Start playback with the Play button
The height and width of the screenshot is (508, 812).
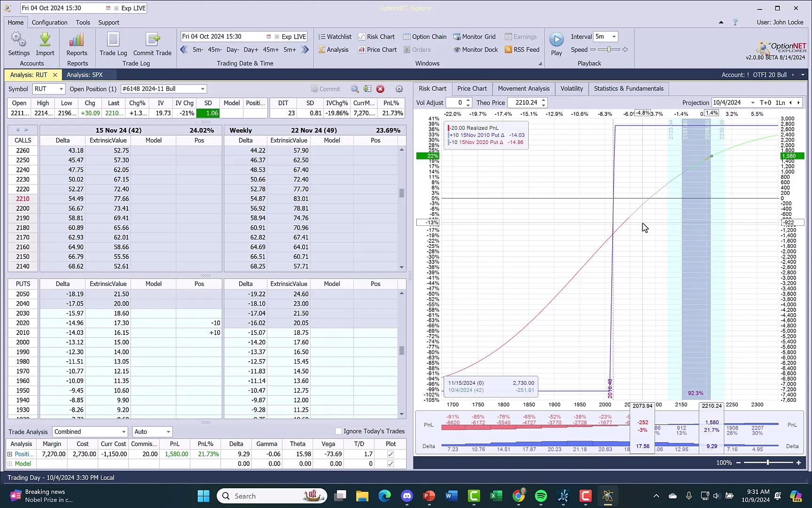click(556, 44)
